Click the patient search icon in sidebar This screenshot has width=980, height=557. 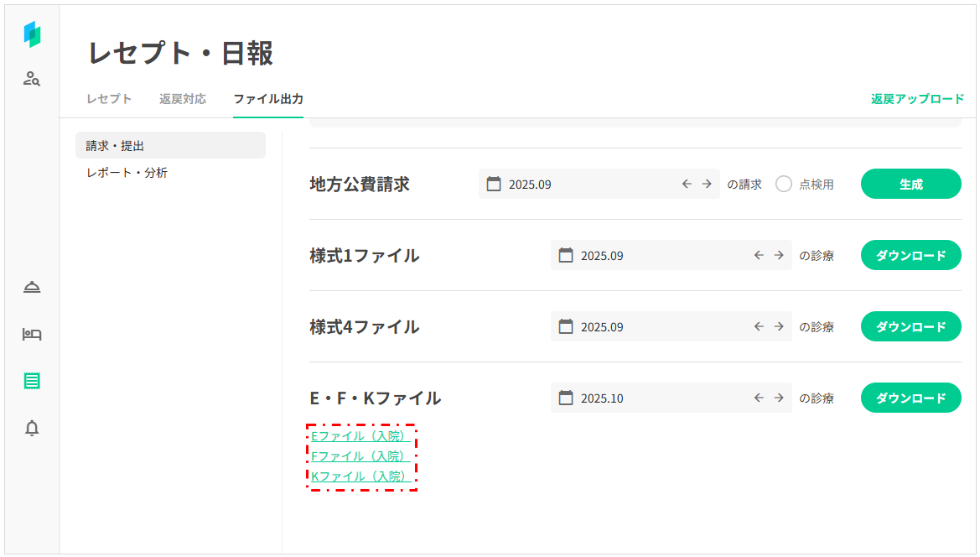32,80
